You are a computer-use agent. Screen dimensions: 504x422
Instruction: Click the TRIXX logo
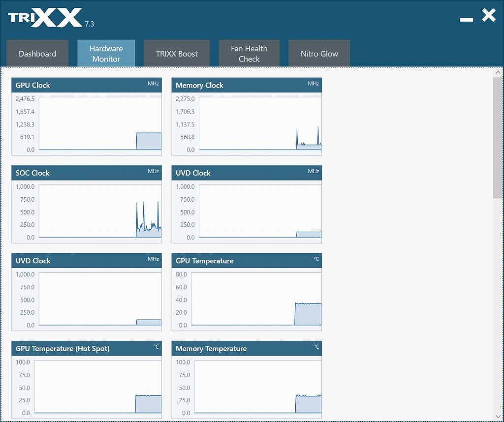pyautogui.click(x=45, y=18)
